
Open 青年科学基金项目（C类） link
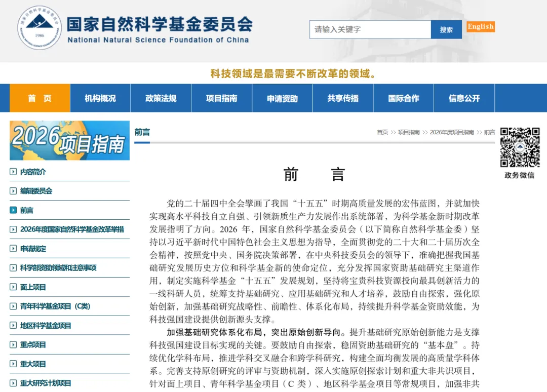point(55,306)
